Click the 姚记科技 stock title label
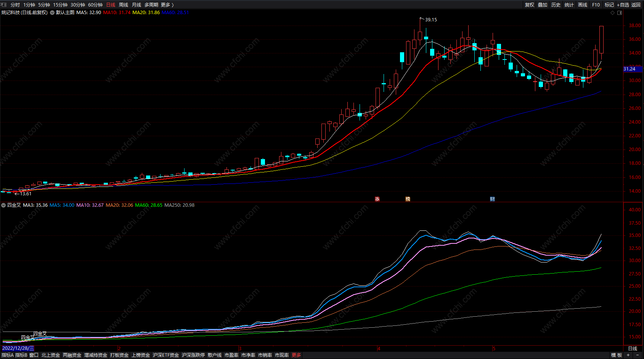This screenshot has height=359, width=644. tap(24, 13)
